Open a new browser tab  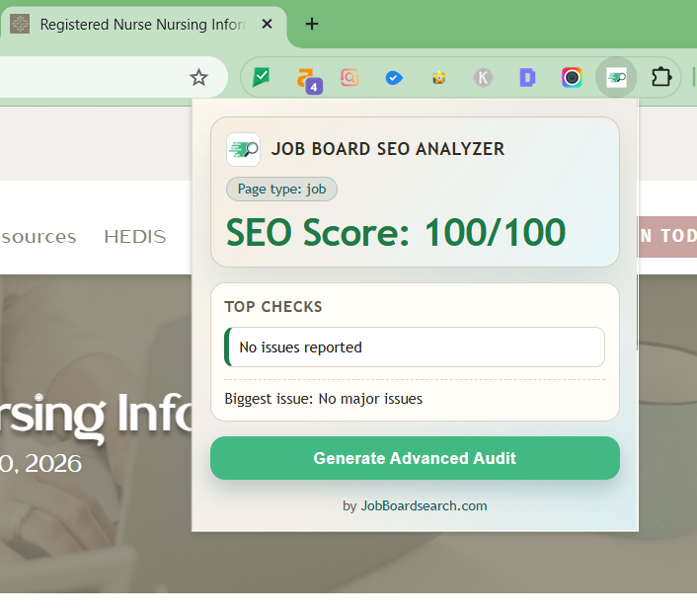(312, 24)
